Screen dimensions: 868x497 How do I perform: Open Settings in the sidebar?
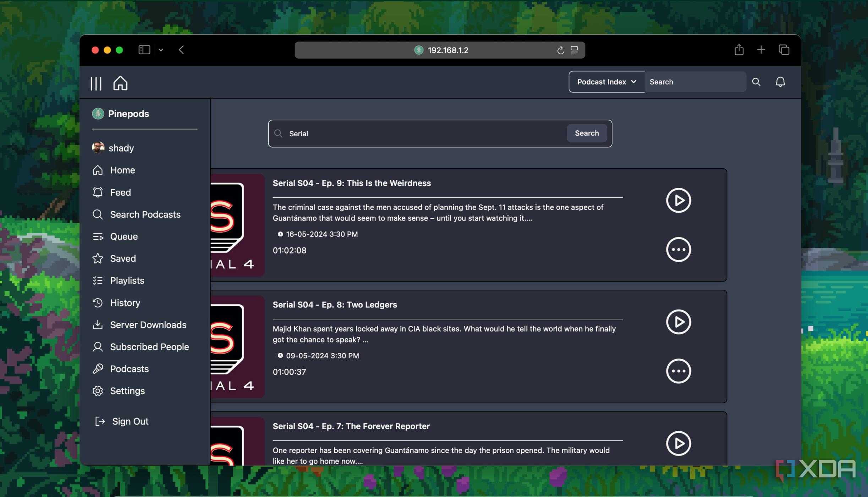[x=118, y=391]
